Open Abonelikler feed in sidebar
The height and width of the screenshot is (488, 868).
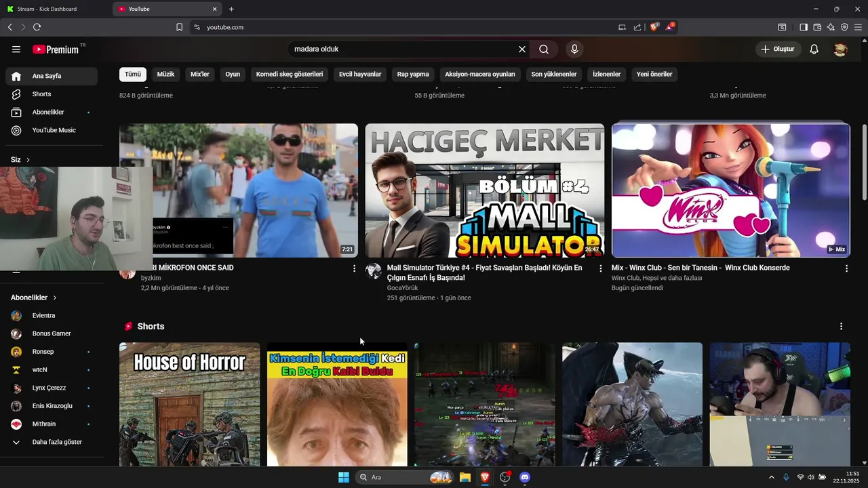(52, 112)
